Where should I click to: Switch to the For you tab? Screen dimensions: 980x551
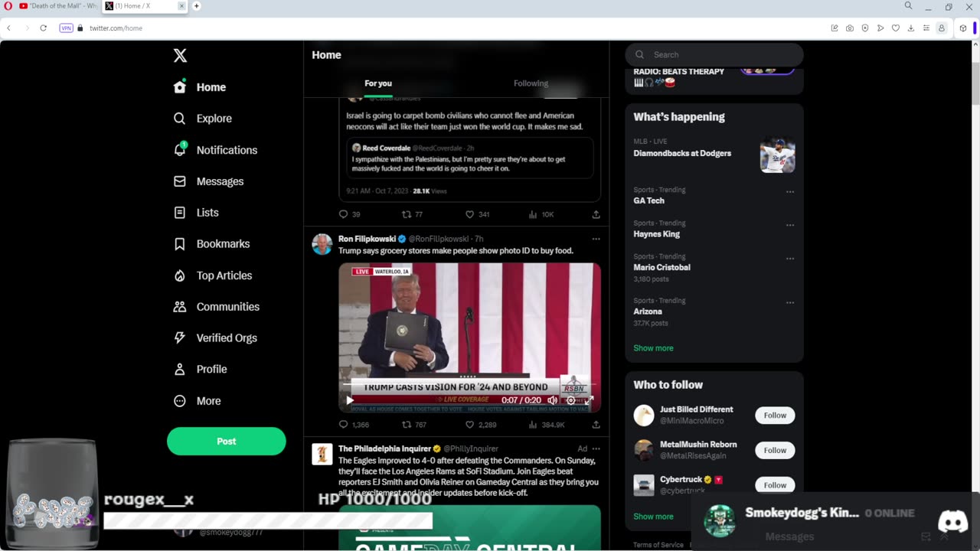(378, 83)
